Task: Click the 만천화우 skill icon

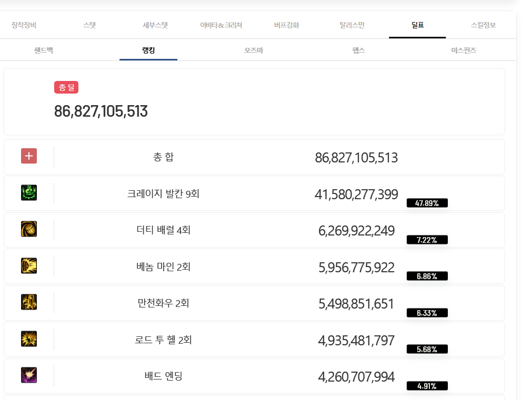Action: pos(29,302)
